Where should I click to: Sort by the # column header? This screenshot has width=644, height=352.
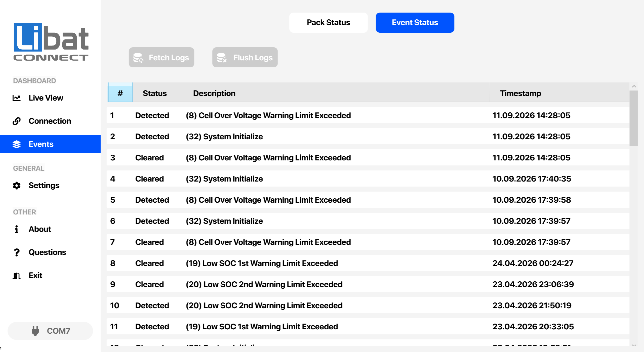pyautogui.click(x=120, y=93)
